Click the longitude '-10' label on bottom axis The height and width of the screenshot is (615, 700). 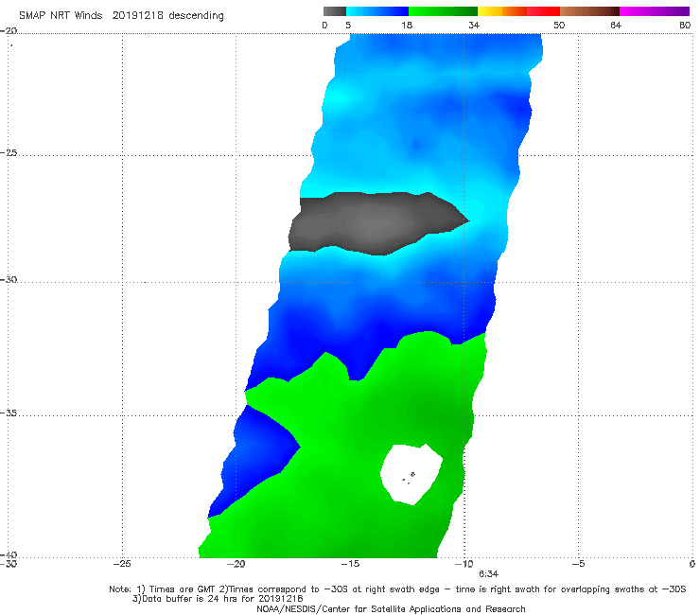(464, 564)
